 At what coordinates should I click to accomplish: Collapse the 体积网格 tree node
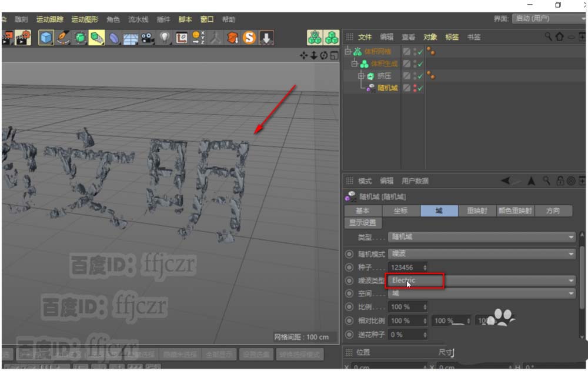[x=348, y=52]
